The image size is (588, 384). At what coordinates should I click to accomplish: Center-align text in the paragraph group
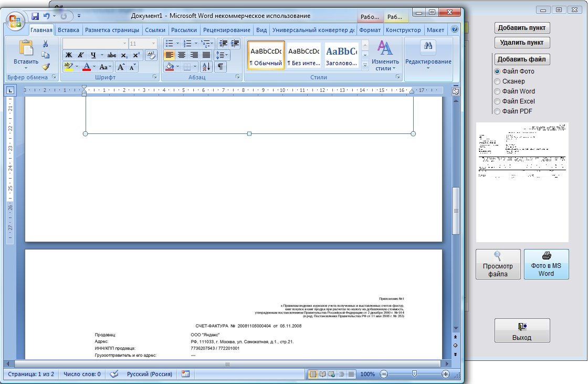[x=182, y=55]
